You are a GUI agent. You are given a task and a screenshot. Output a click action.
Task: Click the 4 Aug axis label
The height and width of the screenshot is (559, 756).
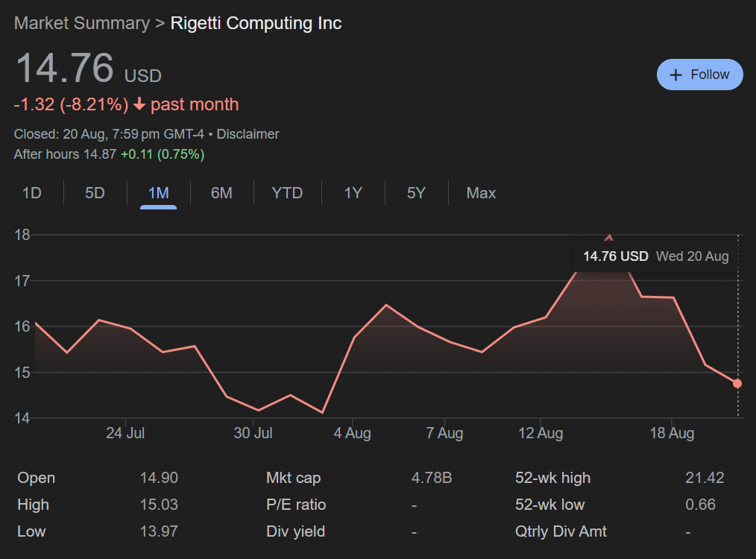point(353,433)
